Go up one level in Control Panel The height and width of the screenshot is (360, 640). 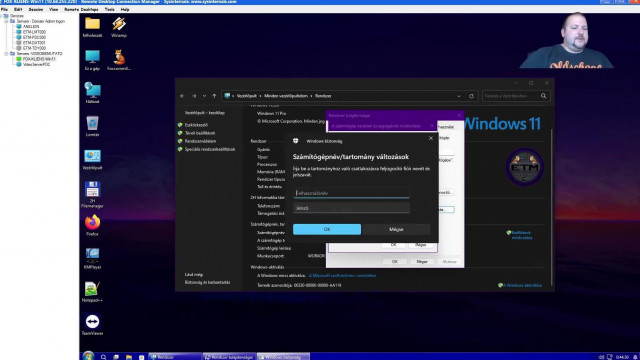pos(214,96)
